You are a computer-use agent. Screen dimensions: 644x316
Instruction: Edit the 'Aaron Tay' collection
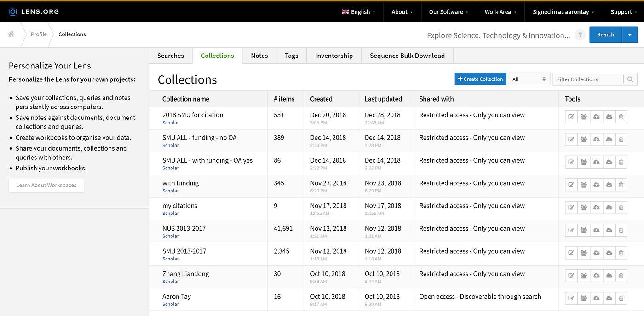click(x=571, y=299)
